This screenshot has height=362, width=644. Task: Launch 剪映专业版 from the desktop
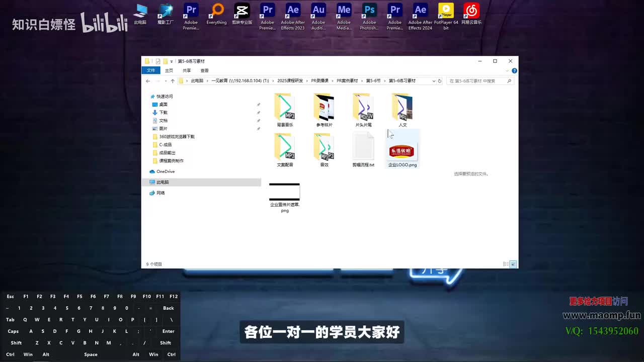(242, 14)
